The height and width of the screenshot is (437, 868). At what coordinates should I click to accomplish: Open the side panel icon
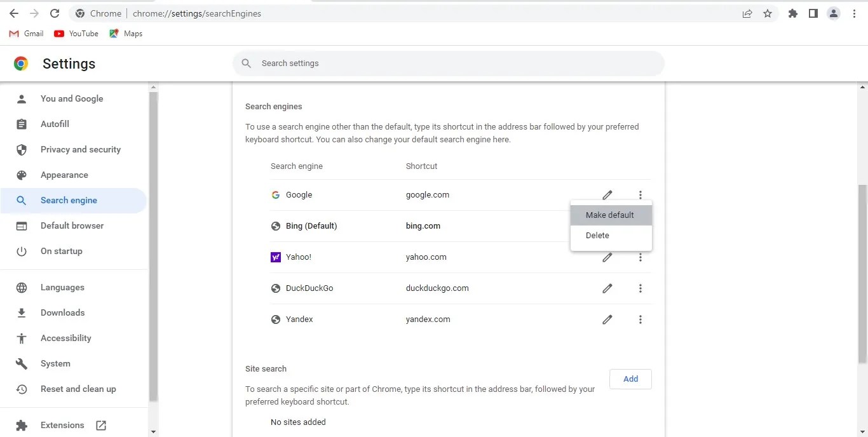click(x=813, y=13)
